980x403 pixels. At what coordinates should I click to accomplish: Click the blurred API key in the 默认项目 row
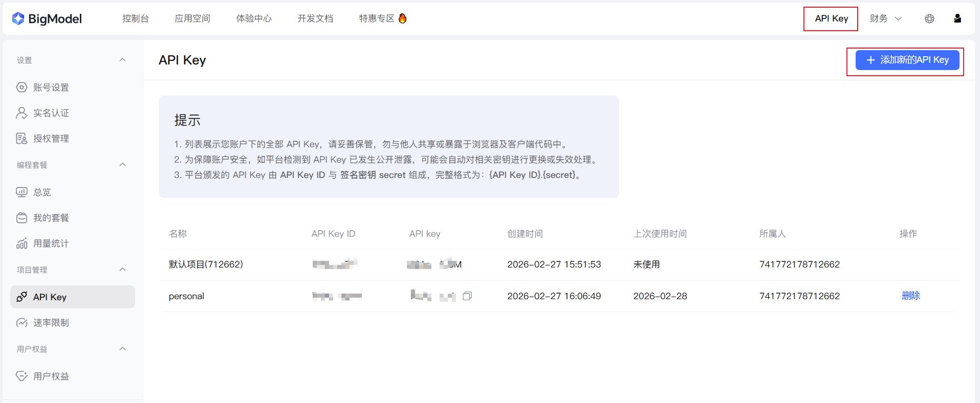click(x=434, y=264)
